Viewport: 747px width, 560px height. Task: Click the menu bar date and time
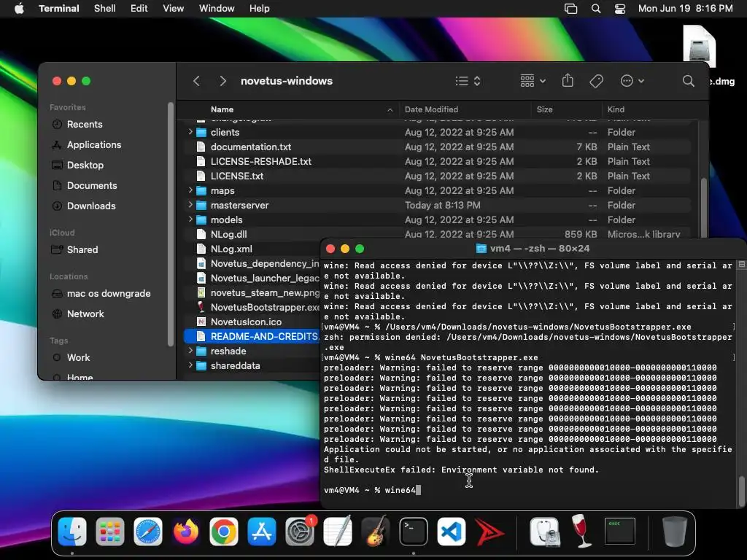685,9
